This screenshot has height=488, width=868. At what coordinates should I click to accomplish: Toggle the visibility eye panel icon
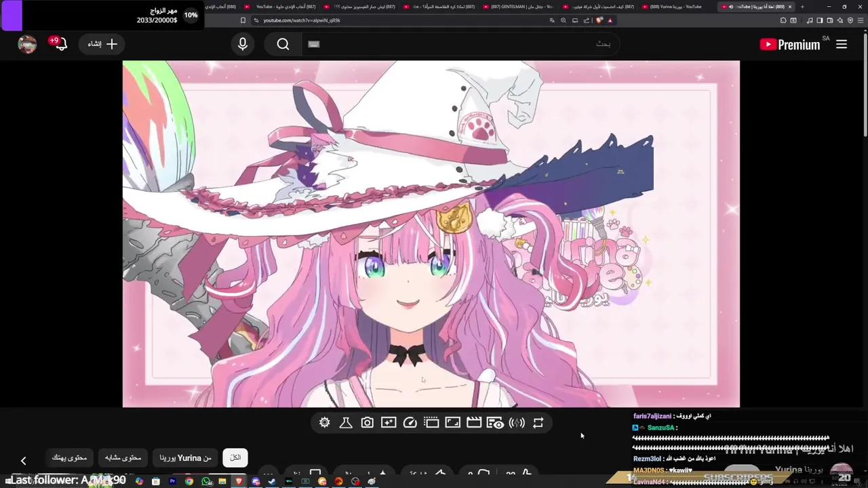pos(495,423)
